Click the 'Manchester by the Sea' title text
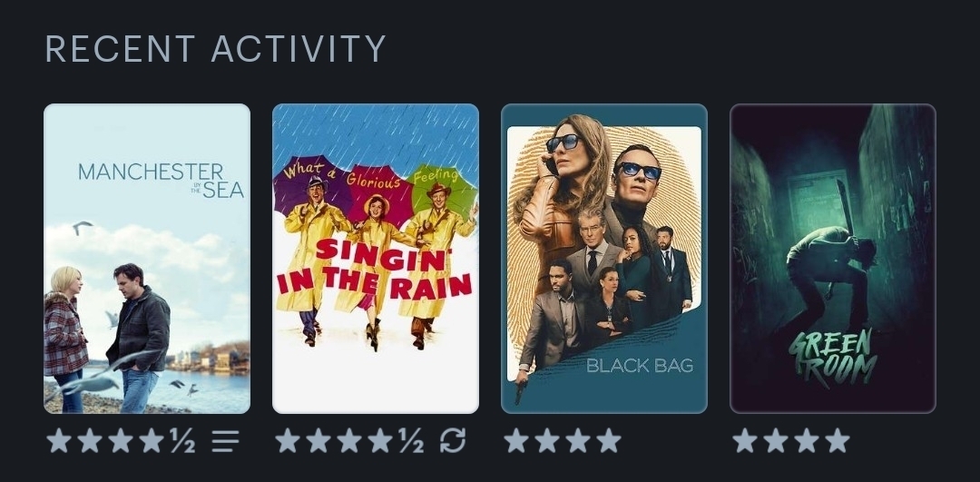 click(x=161, y=180)
